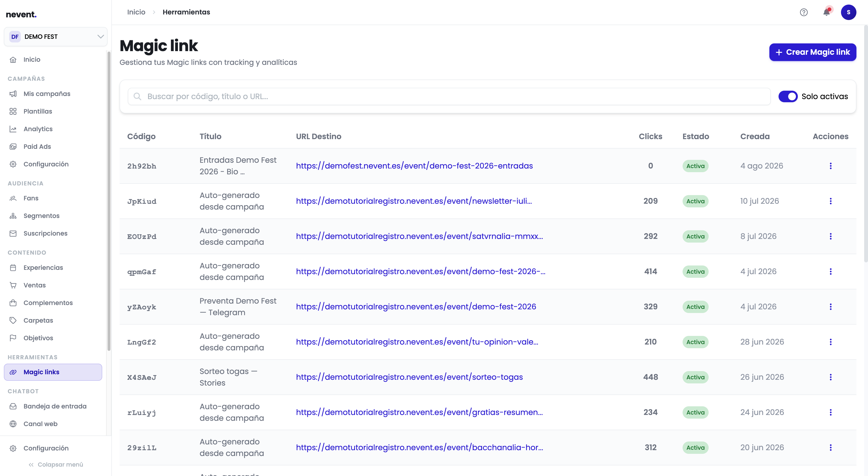Click the Clicks column header

tap(650, 136)
